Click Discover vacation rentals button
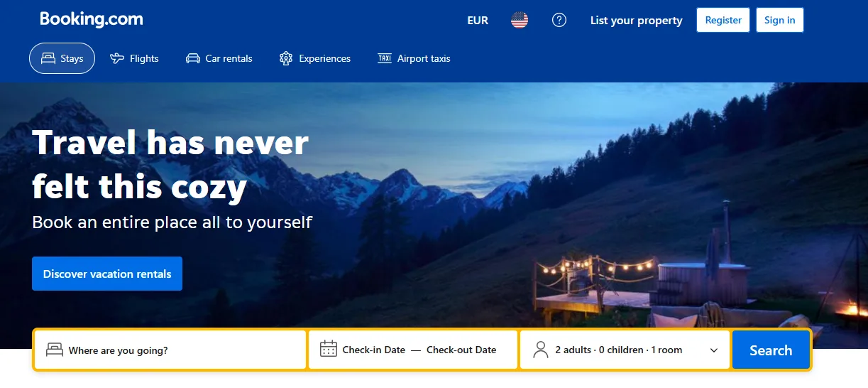This screenshot has width=868, height=388. (x=107, y=274)
